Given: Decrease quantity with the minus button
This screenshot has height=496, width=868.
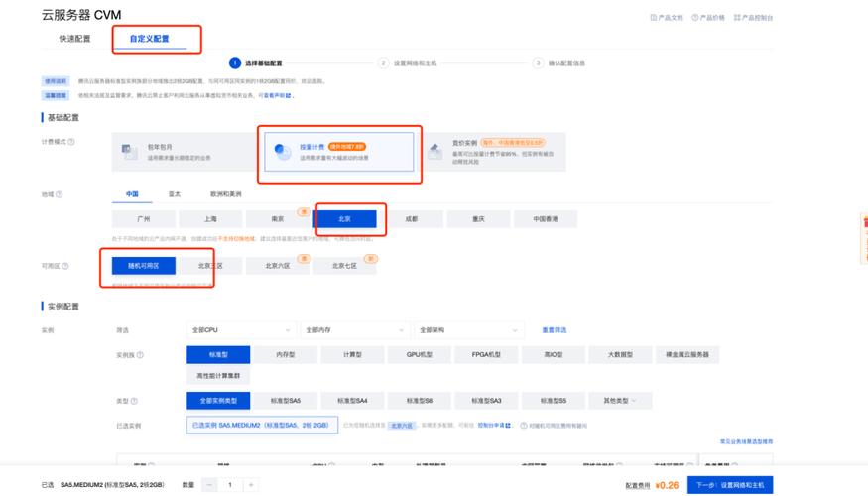Looking at the screenshot, I should pos(209,485).
